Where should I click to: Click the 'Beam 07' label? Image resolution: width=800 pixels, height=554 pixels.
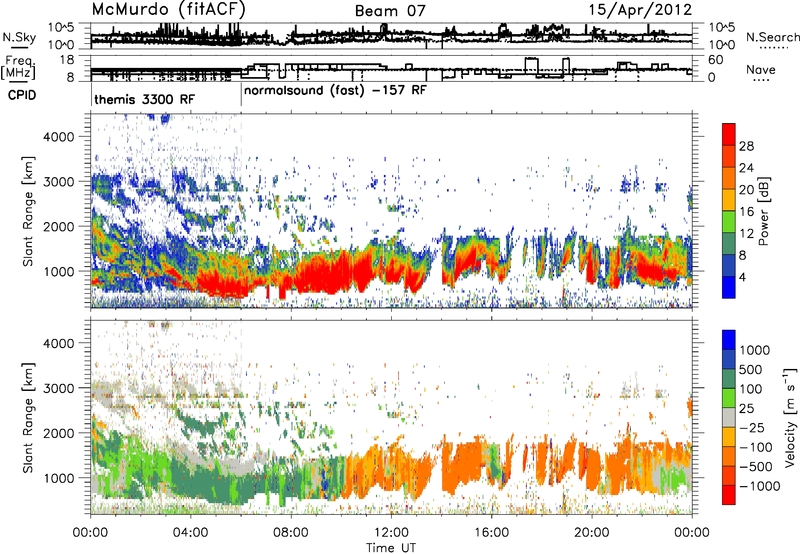pos(390,11)
